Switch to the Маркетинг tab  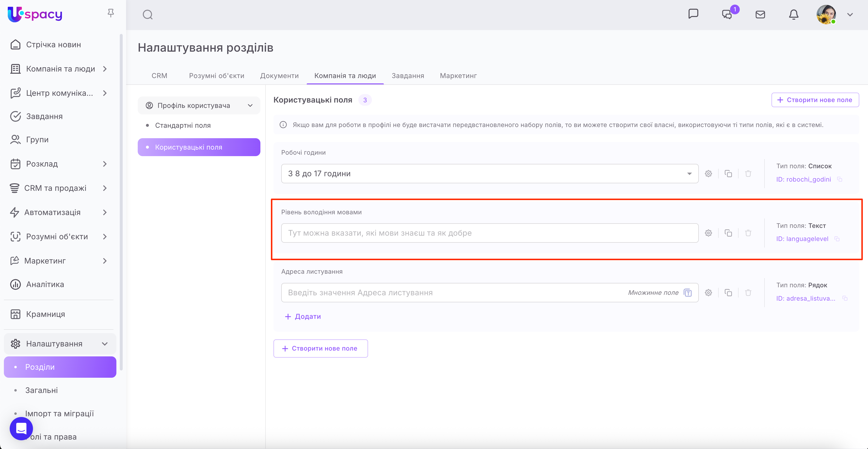coord(458,76)
